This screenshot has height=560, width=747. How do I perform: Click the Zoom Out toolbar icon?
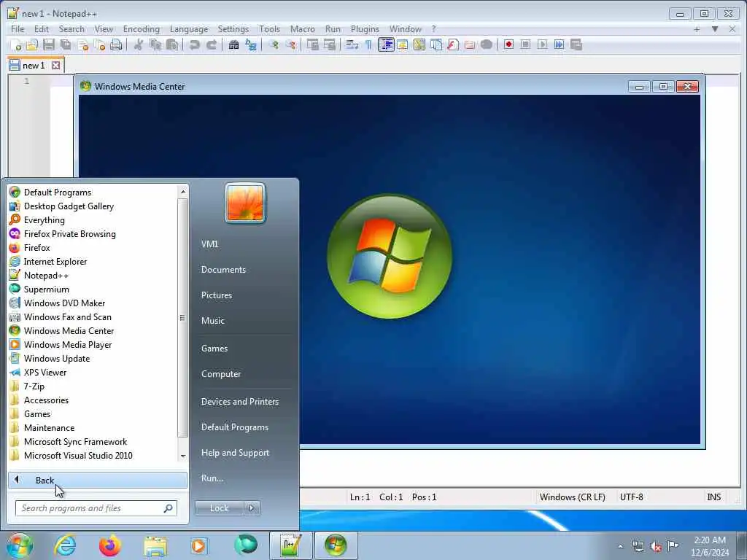(x=290, y=44)
